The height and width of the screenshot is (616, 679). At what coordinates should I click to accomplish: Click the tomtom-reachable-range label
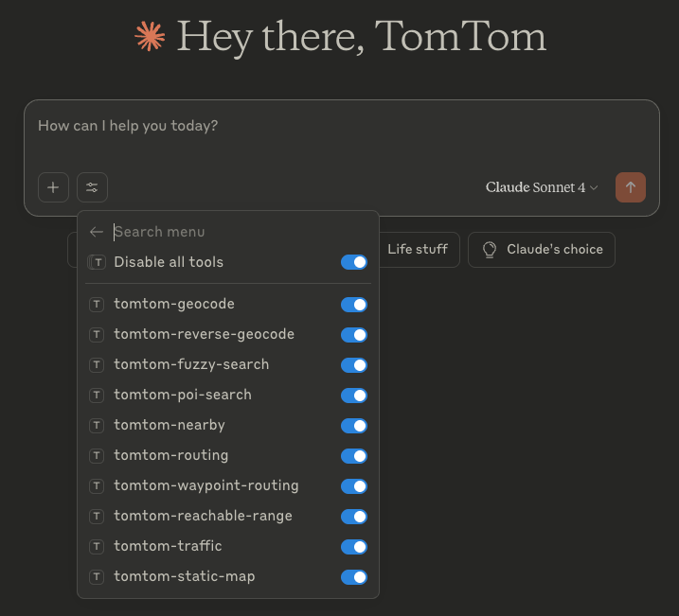click(x=203, y=516)
